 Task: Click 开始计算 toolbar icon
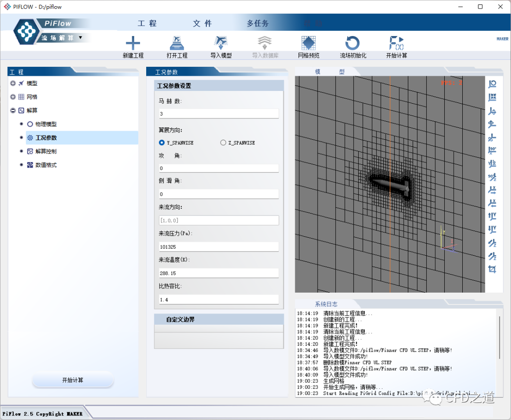(x=396, y=43)
